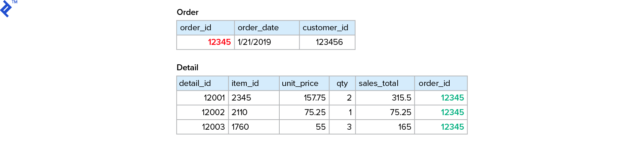Select the 1760 item_id cell

pos(240,127)
